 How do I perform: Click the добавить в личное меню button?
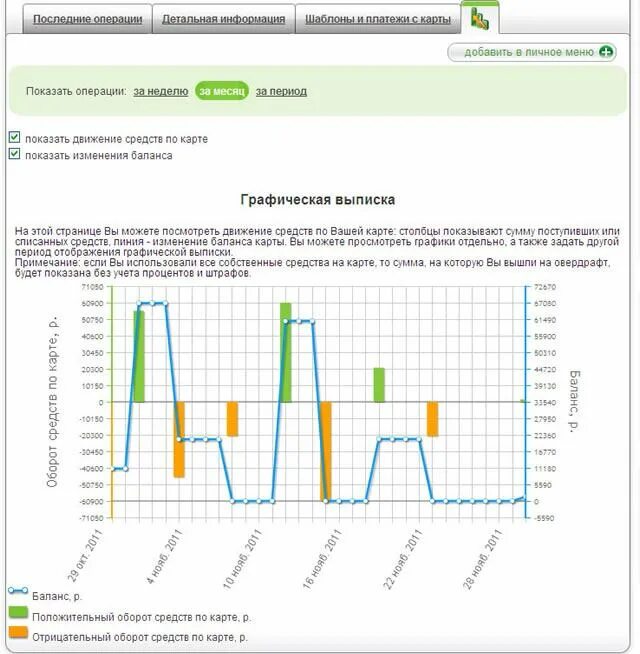point(532,52)
